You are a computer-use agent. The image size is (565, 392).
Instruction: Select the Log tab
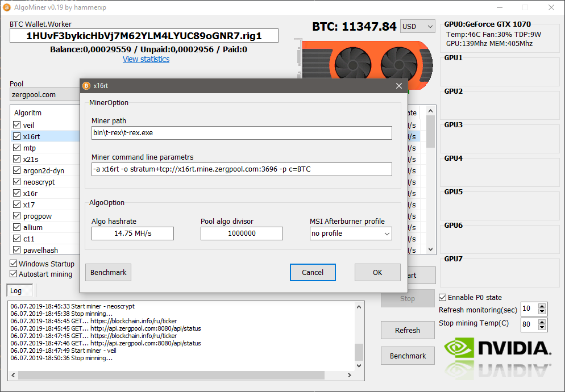(x=20, y=290)
